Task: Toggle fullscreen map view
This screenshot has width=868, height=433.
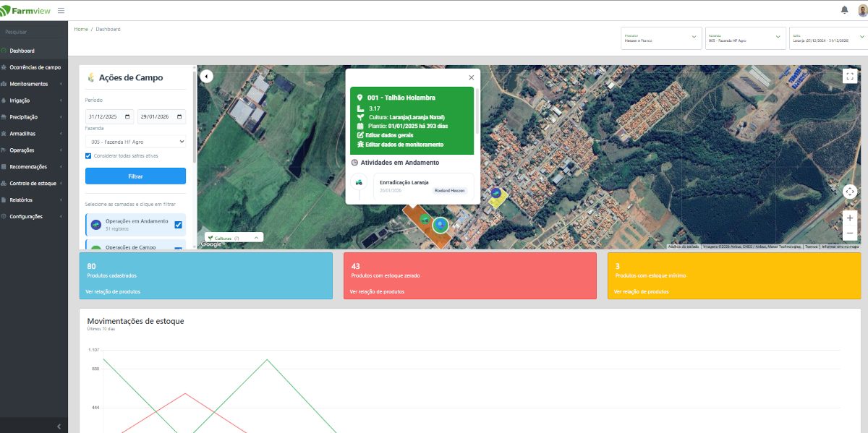Action: point(850,76)
